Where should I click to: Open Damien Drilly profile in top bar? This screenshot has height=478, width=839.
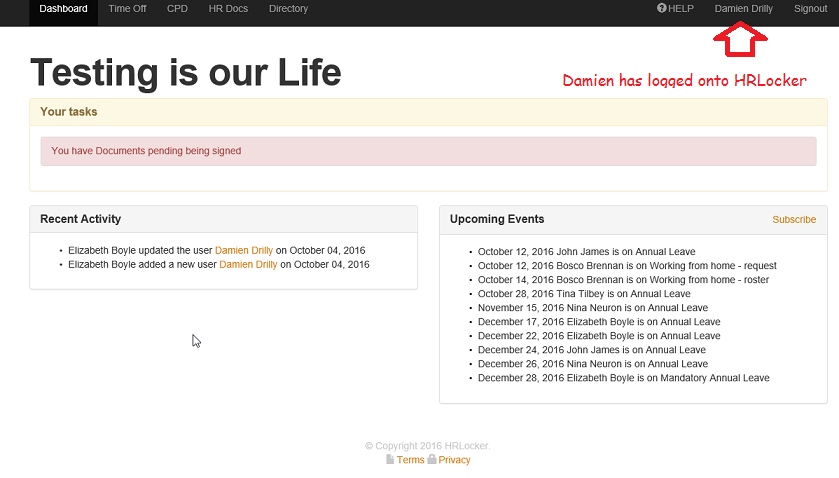coord(743,9)
